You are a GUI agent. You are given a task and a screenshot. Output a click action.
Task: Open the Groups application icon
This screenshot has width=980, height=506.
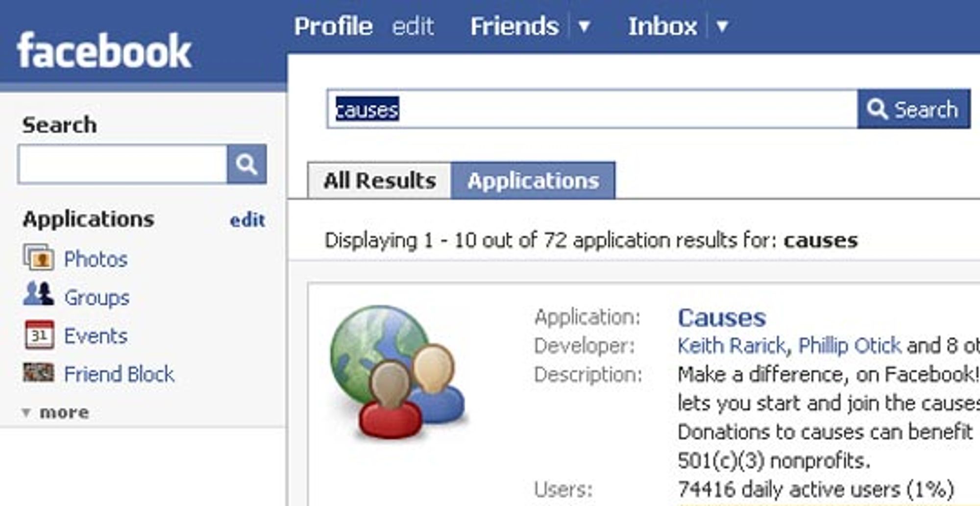click(38, 294)
